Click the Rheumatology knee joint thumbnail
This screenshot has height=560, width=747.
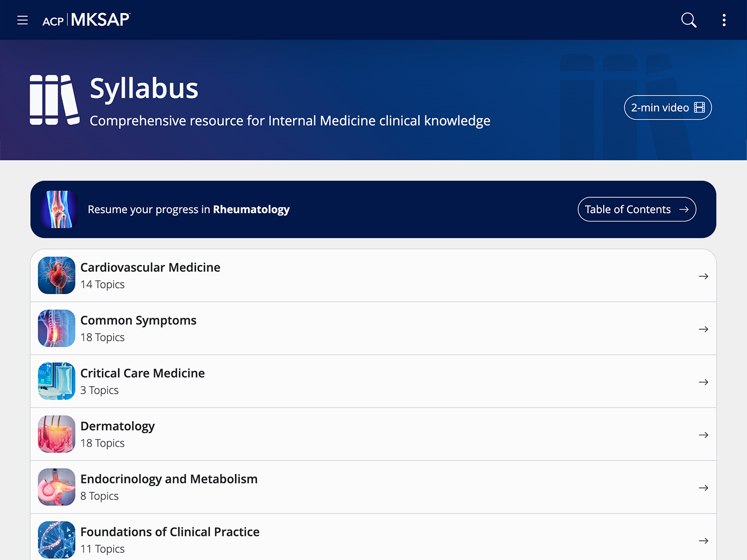pyautogui.click(x=59, y=209)
